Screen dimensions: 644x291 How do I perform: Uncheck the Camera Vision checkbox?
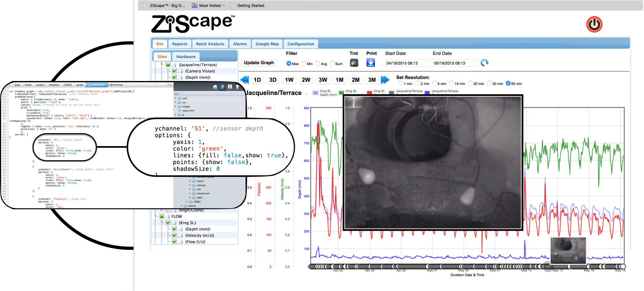point(175,71)
